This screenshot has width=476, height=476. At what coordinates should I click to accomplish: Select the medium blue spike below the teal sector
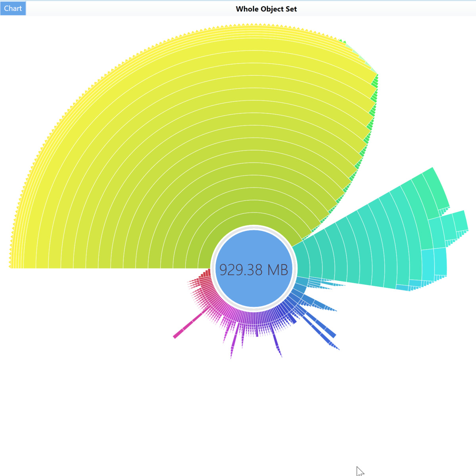point(319,303)
